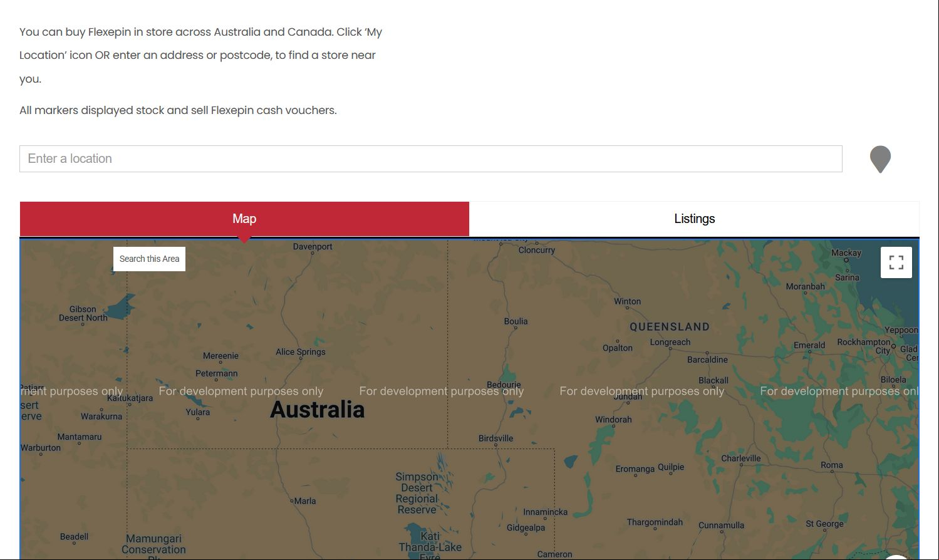Viewport: 939px width, 560px height.
Task: Toggle fullscreen map view
Action: pyautogui.click(x=896, y=262)
